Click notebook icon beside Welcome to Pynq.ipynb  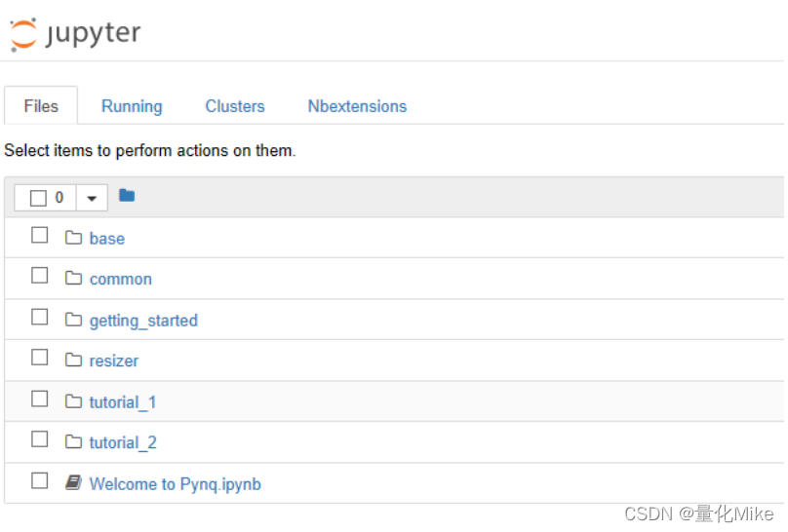click(73, 483)
